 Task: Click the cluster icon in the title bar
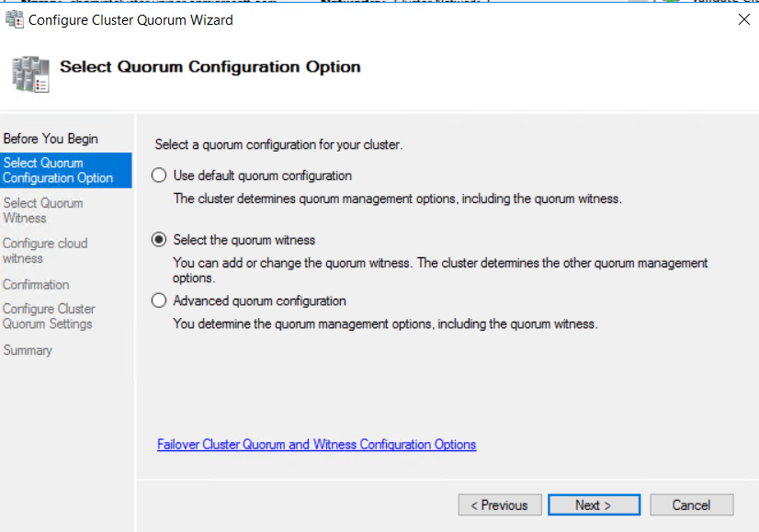(x=16, y=19)
